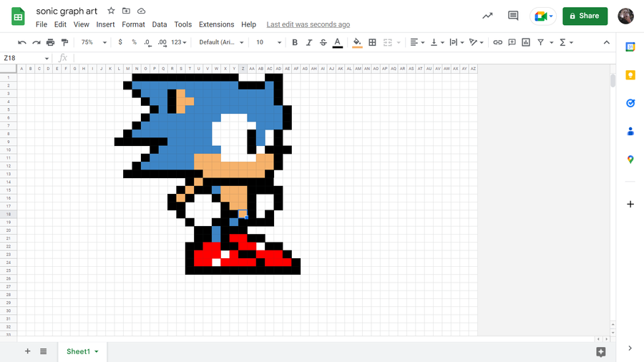Viewport: 644px width, 362px height.
Task: Open vertical align dropdown
Action: tap(437, 42)
